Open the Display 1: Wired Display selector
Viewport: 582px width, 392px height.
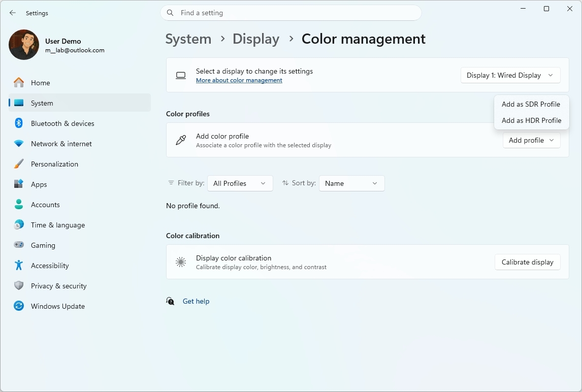coord(510,75)
